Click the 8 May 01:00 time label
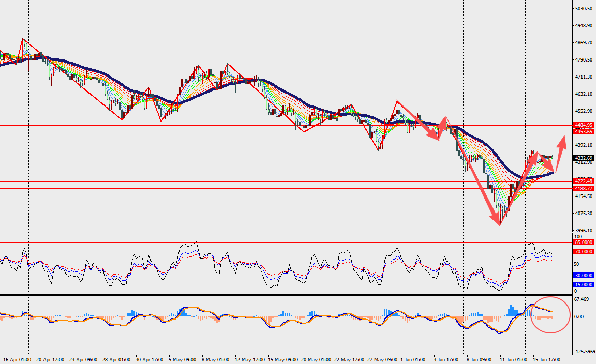597x364 pixels. pos(216,359)
